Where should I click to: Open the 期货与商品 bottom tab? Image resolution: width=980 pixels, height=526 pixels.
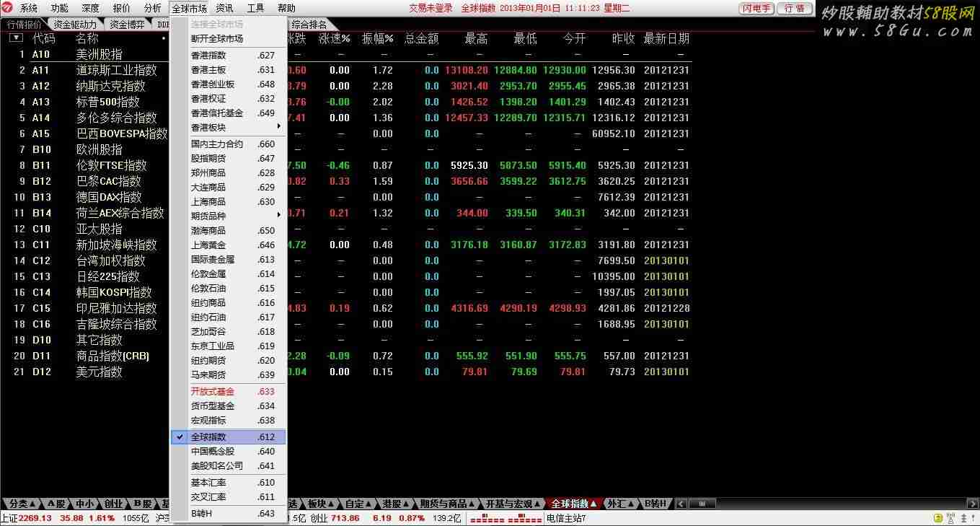[x=448, y=504]
